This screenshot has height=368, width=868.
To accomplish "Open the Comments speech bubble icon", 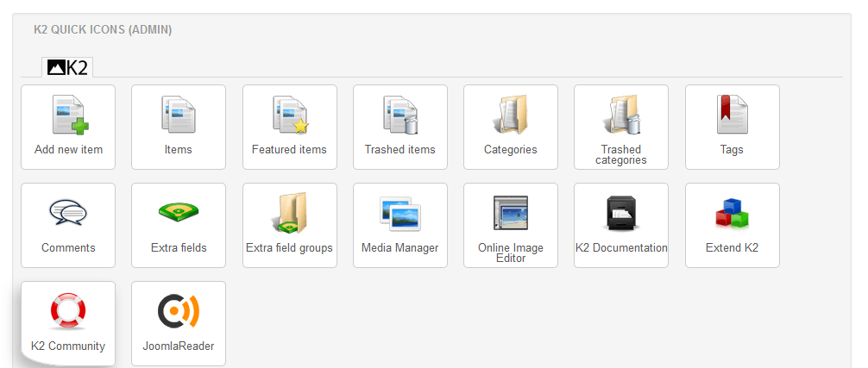I will pos(68,226).
